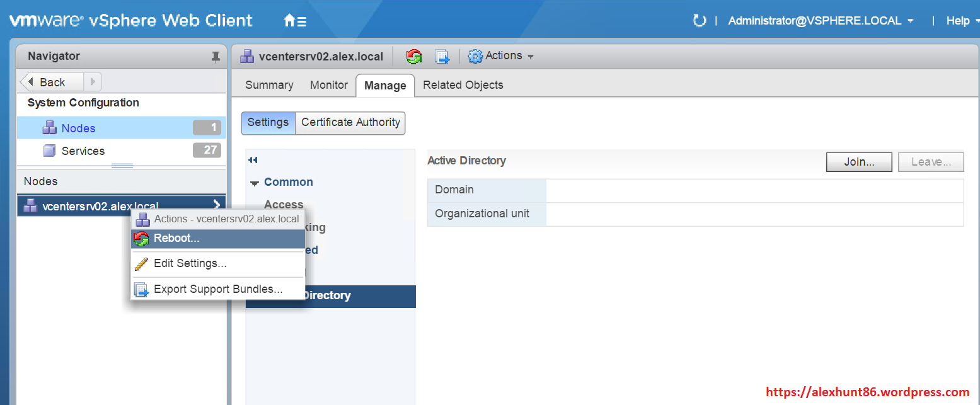The width and height of the screenshot is (980, 405).
Task: Select Reboot from the context menu
Action: [x=176, y=239]
